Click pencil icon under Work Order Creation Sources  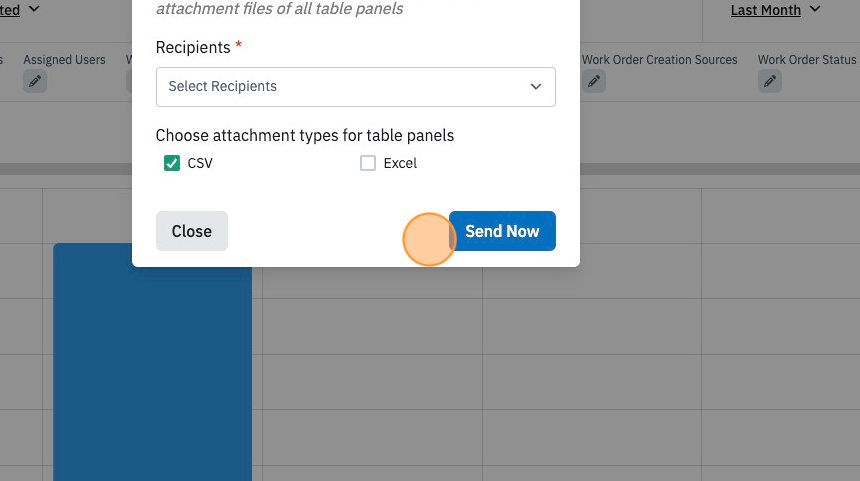[x=594, y=82]
